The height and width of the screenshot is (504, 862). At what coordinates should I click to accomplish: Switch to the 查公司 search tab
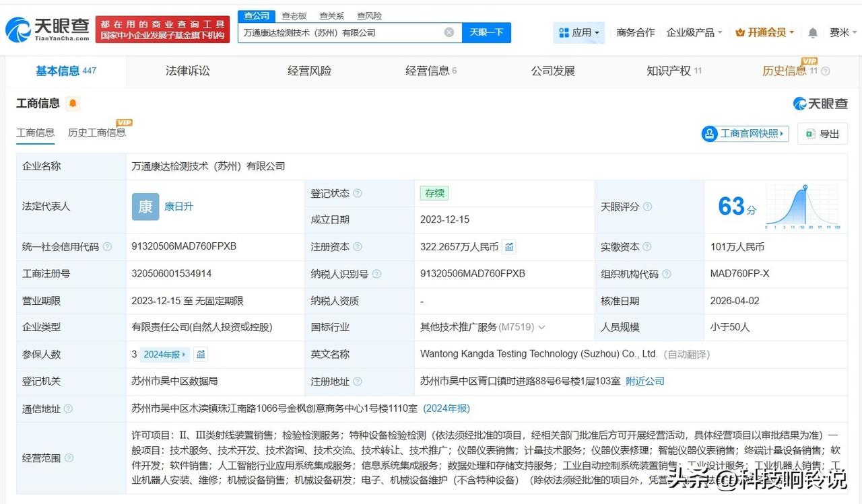[x=257, y=15]
